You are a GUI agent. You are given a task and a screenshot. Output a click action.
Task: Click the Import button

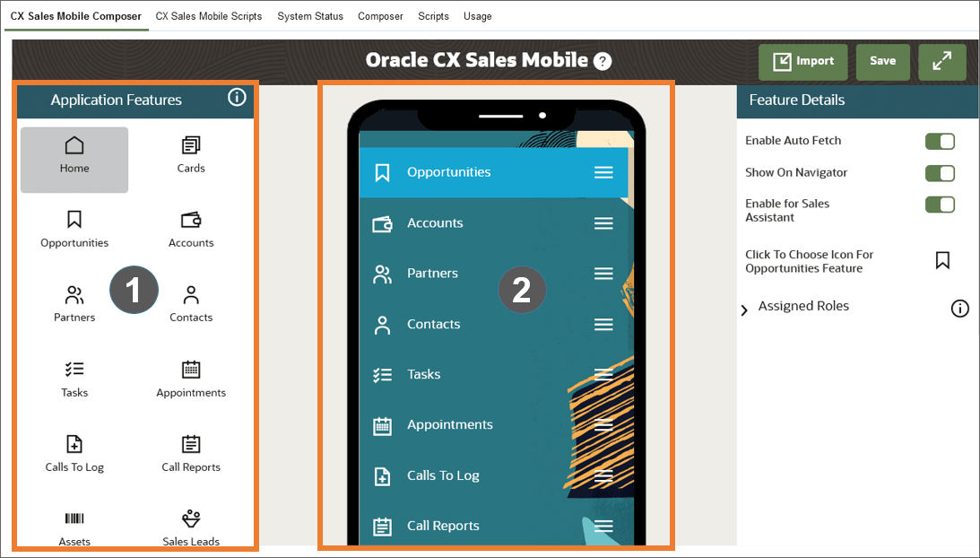click(803, 61)
